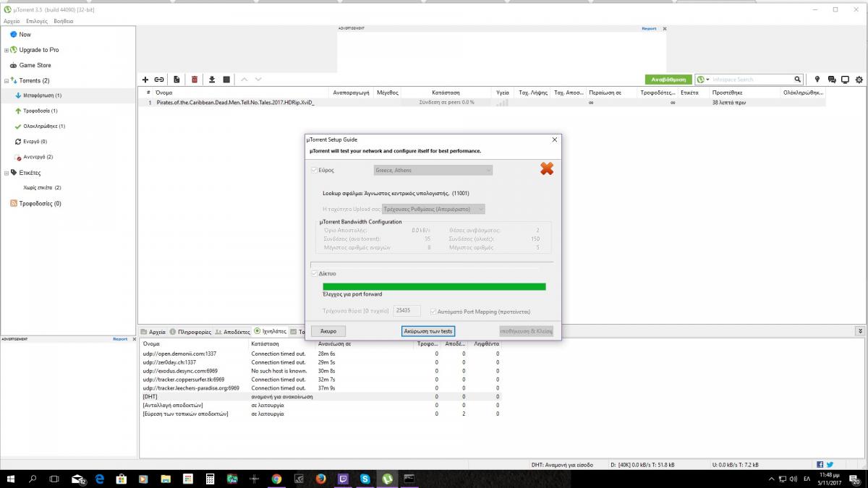Open the Αρχείο menu

pos(12,21)
